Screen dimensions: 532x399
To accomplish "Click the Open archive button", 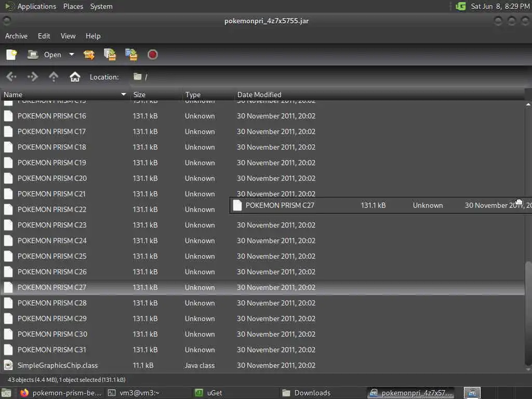I will [45, 55].
